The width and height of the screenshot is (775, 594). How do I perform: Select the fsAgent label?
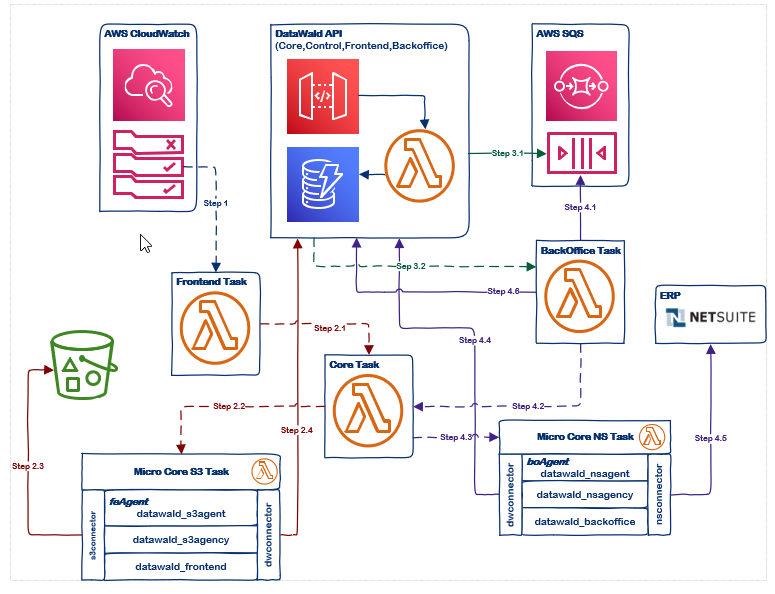click(x=129, y=502)
